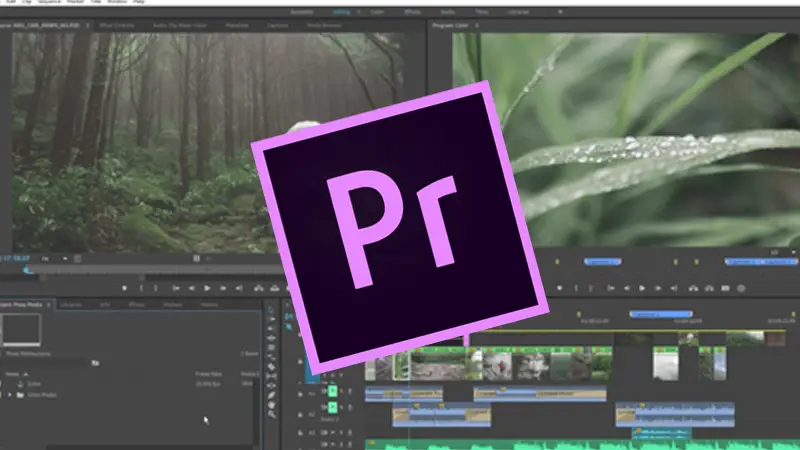The height and width of the screenshot is (450, 800).
Task: Open the Metadata tab in Source panel
Action: (x=237, y=25)
